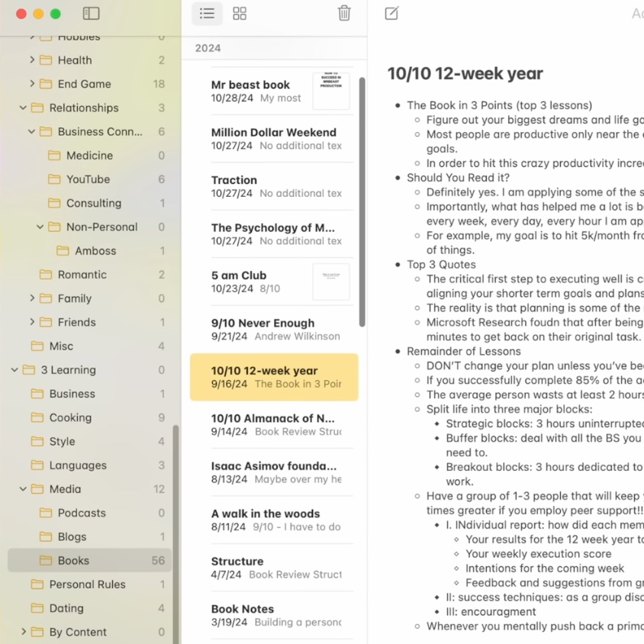
Task: Open the Languages folder
Action: 89,465
